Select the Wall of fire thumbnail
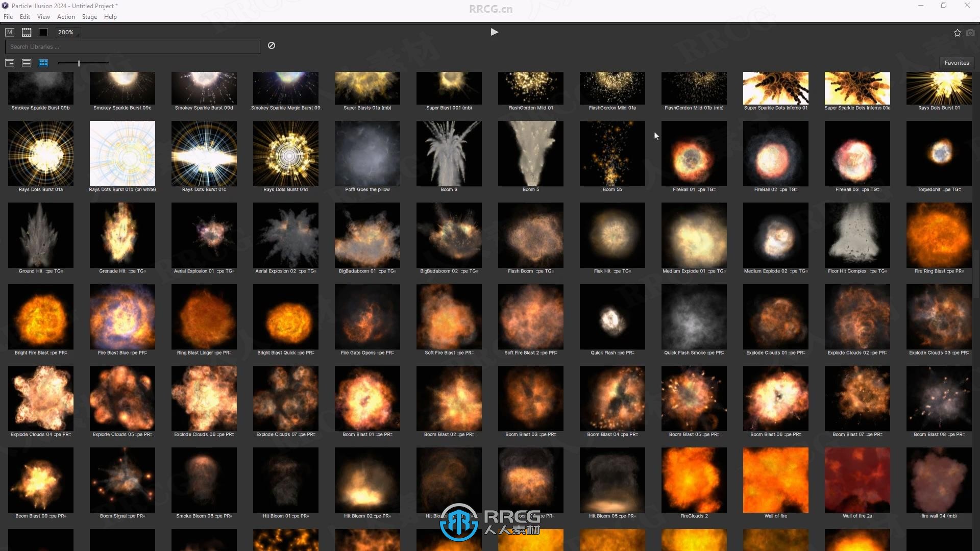The width and height of the screenshot is (980, 551). coord(776,480)
